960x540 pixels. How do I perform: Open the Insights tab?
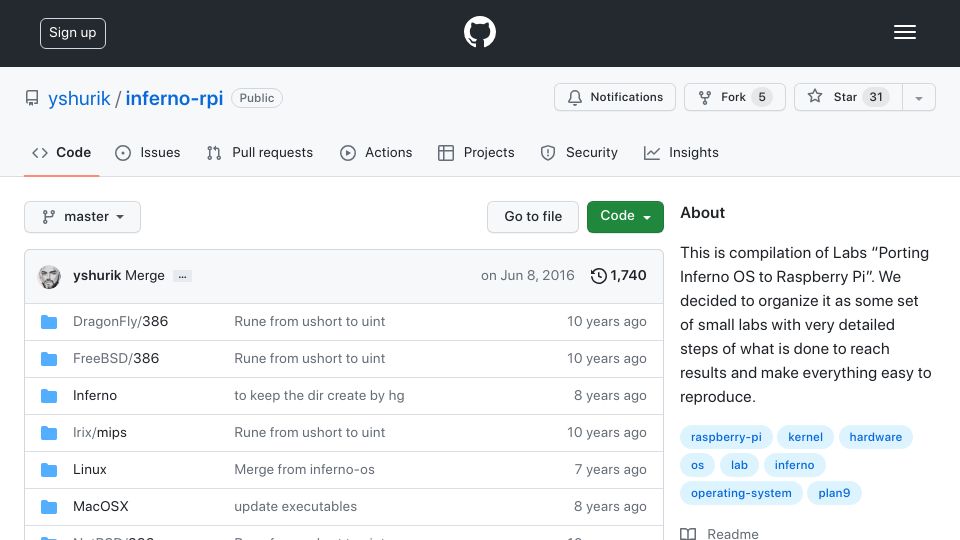(x=681, y=152)
